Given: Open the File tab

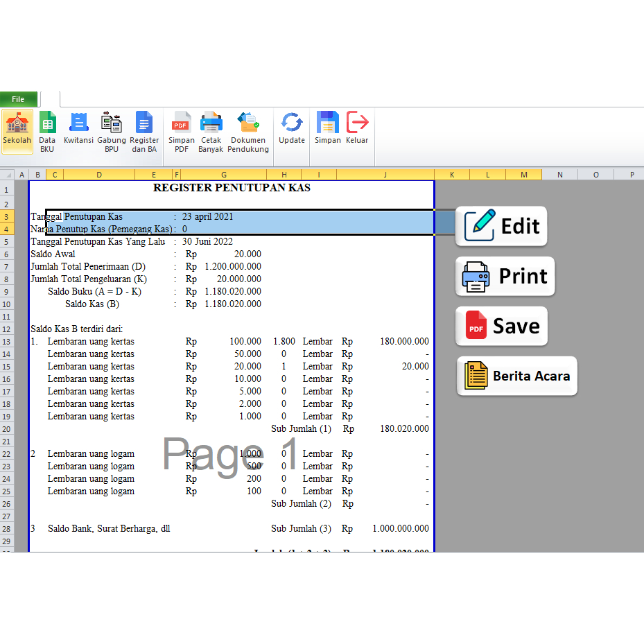Looking at the screenshot, I should (x=18, y=99).
